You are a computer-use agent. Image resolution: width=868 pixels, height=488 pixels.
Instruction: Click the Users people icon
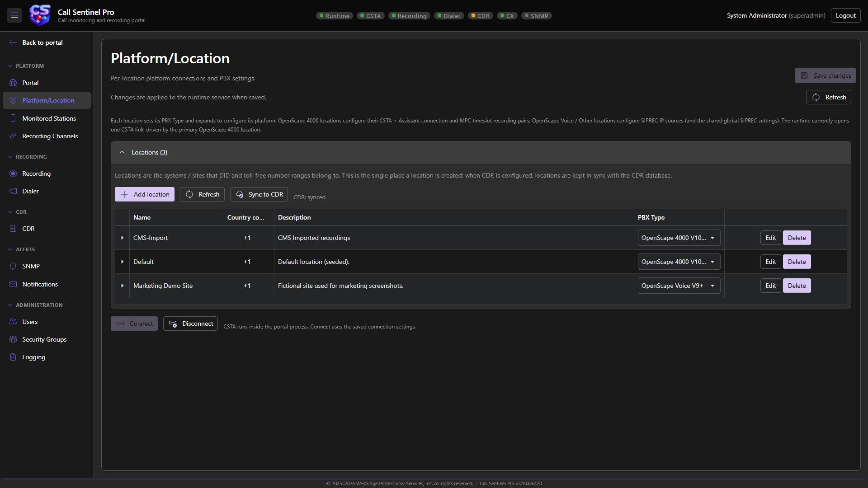[x=13, y=322]
